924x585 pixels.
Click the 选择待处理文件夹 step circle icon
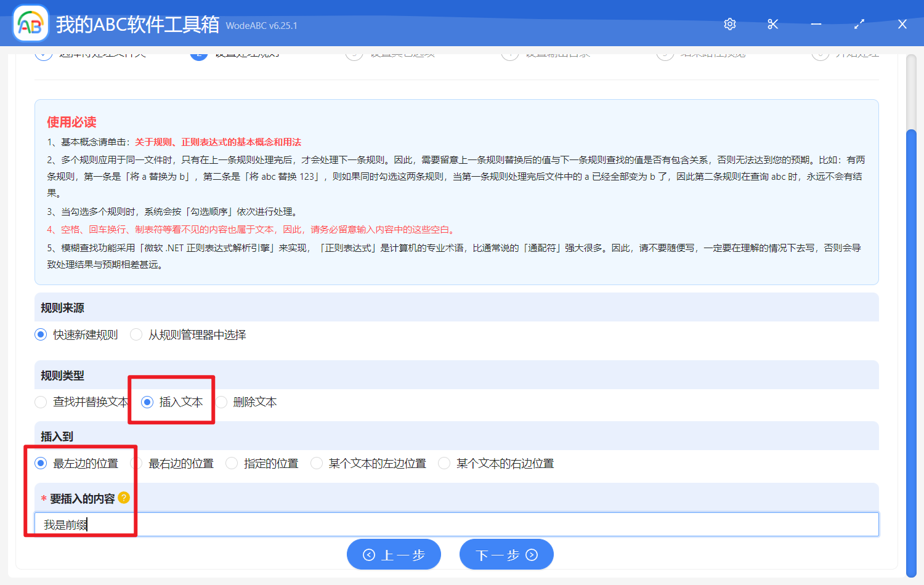(x=43, y=54)
